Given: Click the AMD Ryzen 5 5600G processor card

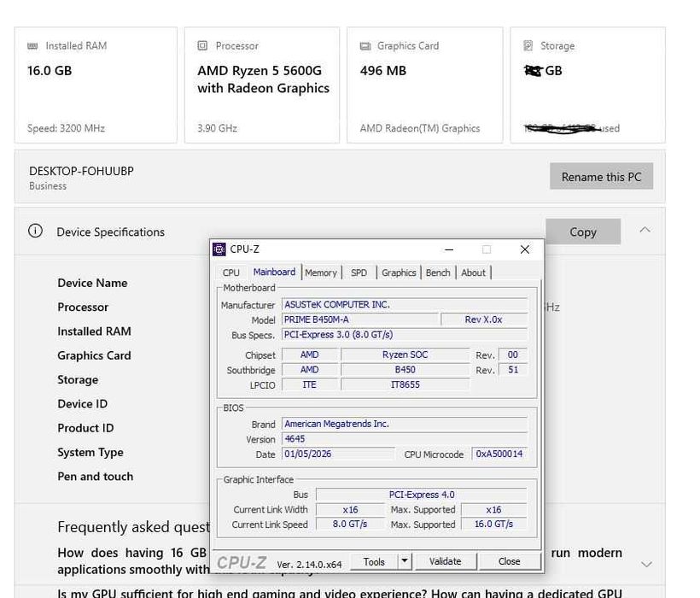Looking at the screenshot, I should coord(262,85).
